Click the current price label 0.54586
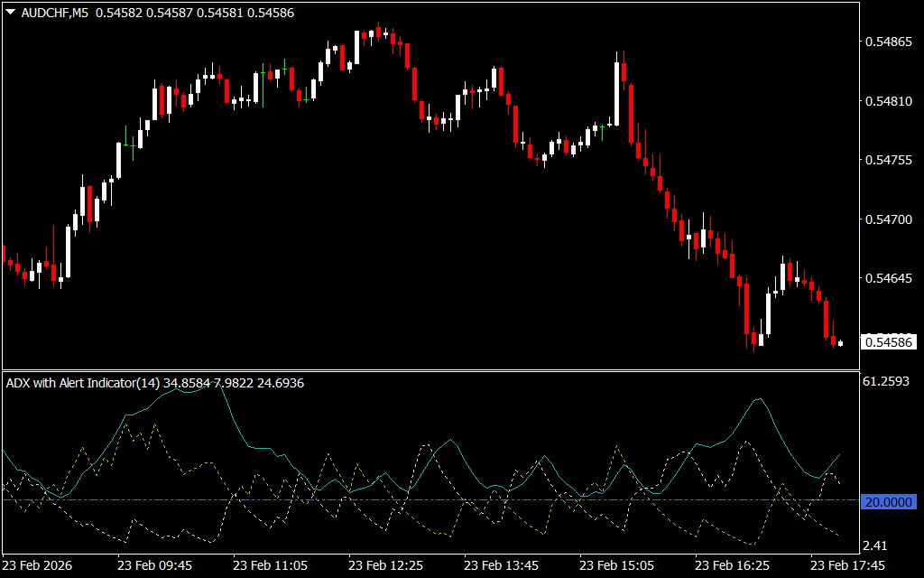The height and width of the screenshot is (578, 924). tap(888, 342)
